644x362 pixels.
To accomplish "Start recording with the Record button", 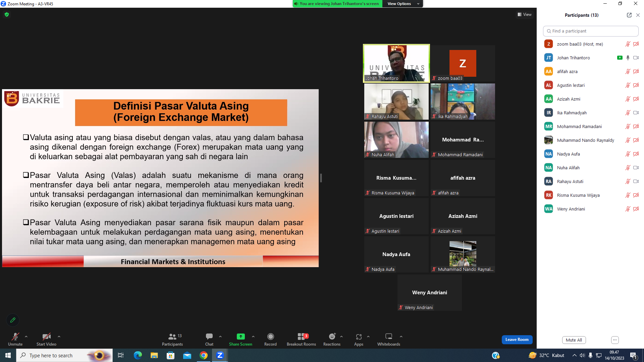I will 270,339.
